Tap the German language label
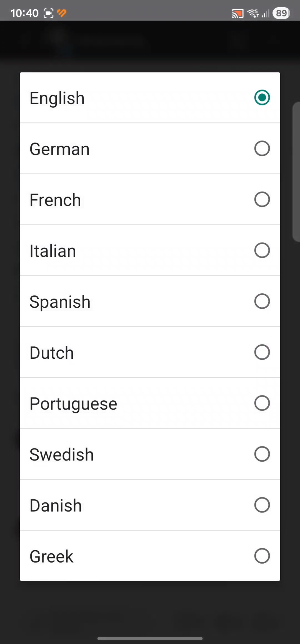This screenshot has width=300, height=644. point(59,149)
